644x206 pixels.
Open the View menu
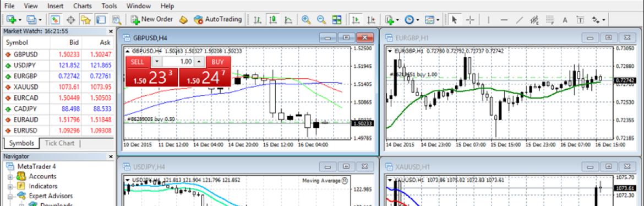[x=31, y=6]
